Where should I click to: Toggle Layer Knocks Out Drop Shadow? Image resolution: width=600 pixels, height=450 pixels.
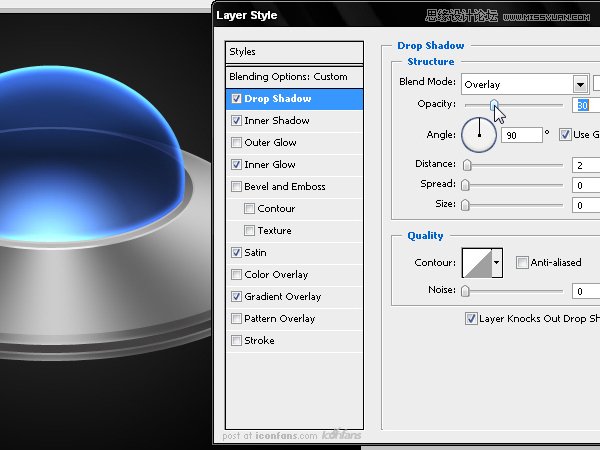[471, 319]
